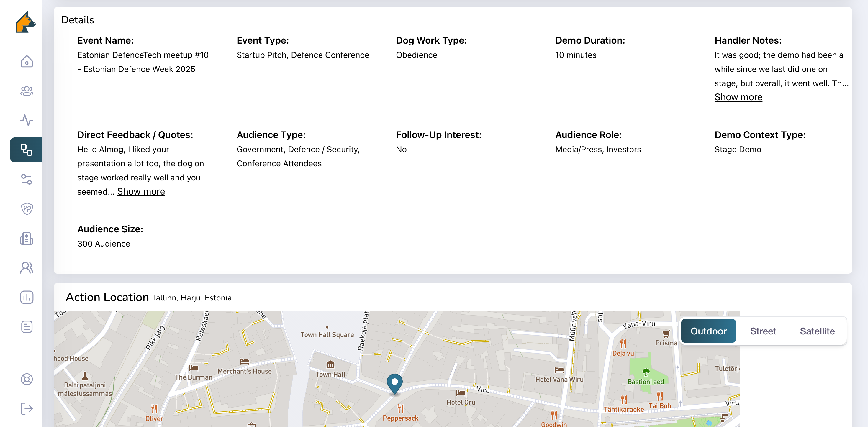Open the home icon in sidebar
868x427 pixels.
tap(27, 62)
